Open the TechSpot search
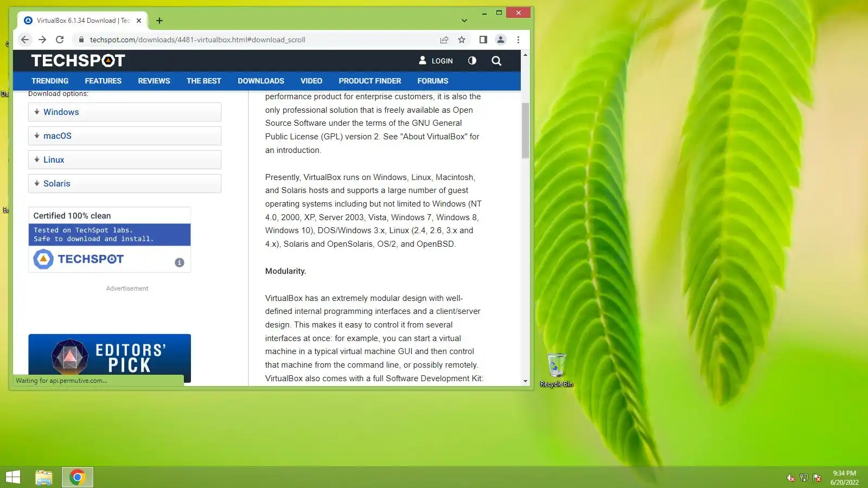Image resolution: width=868 pixels, height=488 pixels. [x=496, y=61]
